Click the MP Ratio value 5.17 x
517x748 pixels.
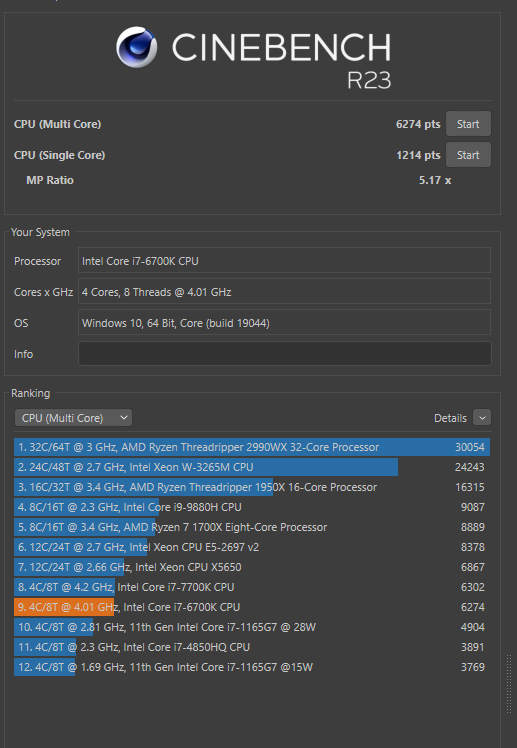pyautogui.click(x=435, y=180)
